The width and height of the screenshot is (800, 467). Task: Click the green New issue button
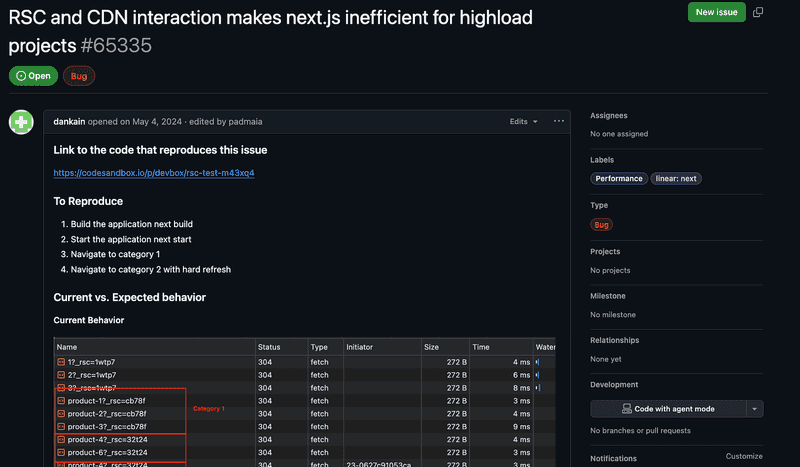click(x=716, y=12)
